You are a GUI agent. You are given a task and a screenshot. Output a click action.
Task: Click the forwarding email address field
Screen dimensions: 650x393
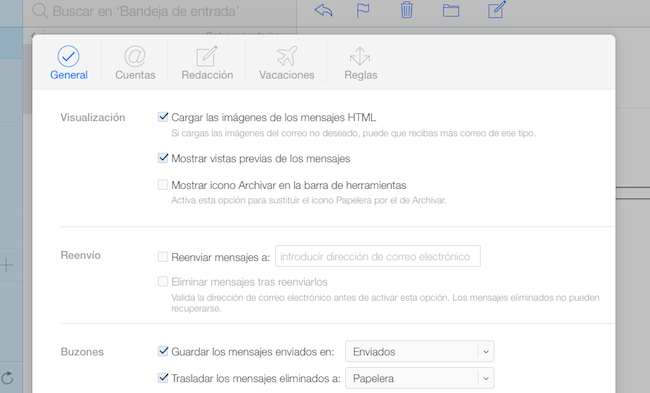point(378,256)
